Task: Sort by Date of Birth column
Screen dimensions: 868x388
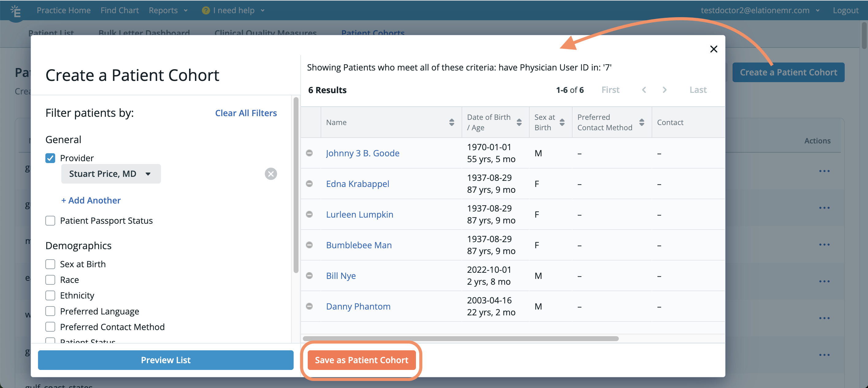Action: click(x=519, y=122)
